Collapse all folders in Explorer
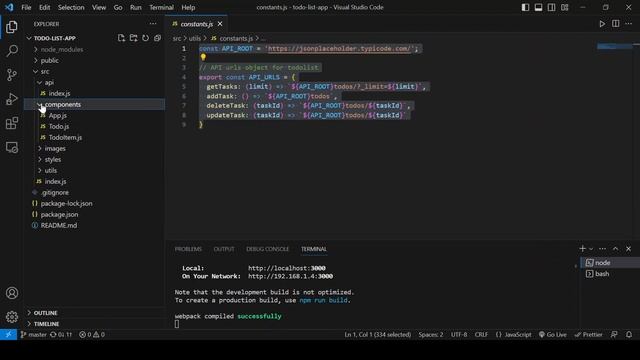640x360 pixels. point(157,38)
